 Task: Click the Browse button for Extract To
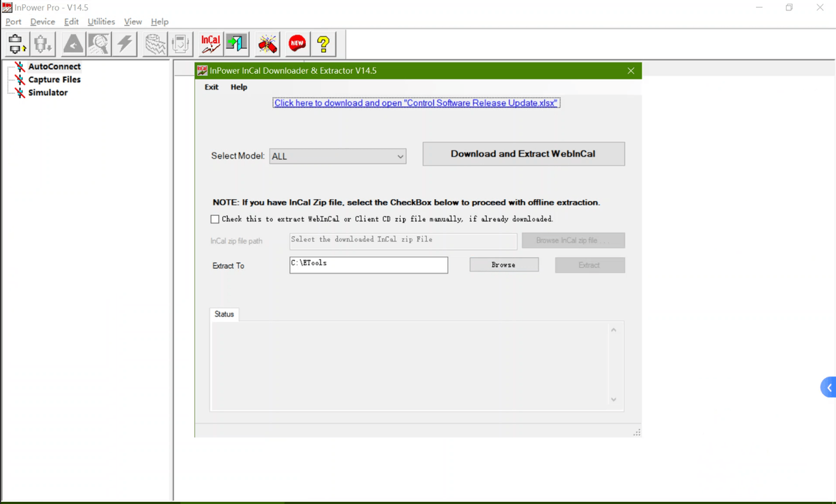[504, 265]
